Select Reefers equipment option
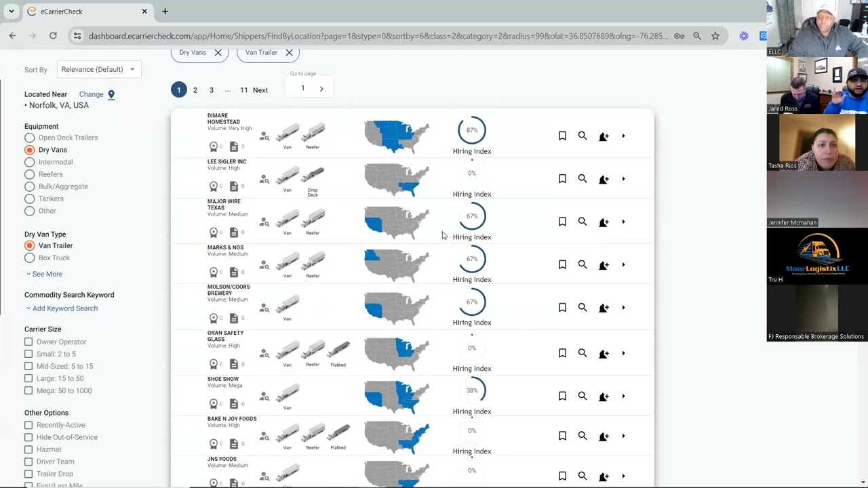This screenshot has height=488, width=868. [x=29, y=174]
